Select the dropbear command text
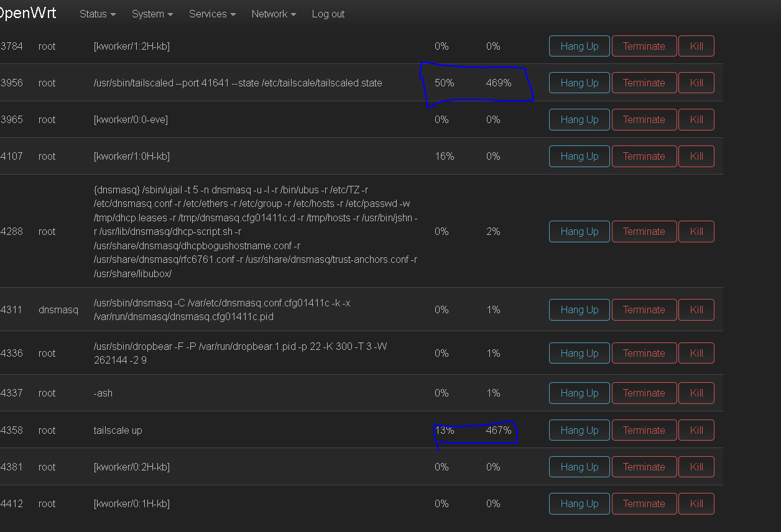This screenshot has height=532, width=781. (x=240, y=353)
